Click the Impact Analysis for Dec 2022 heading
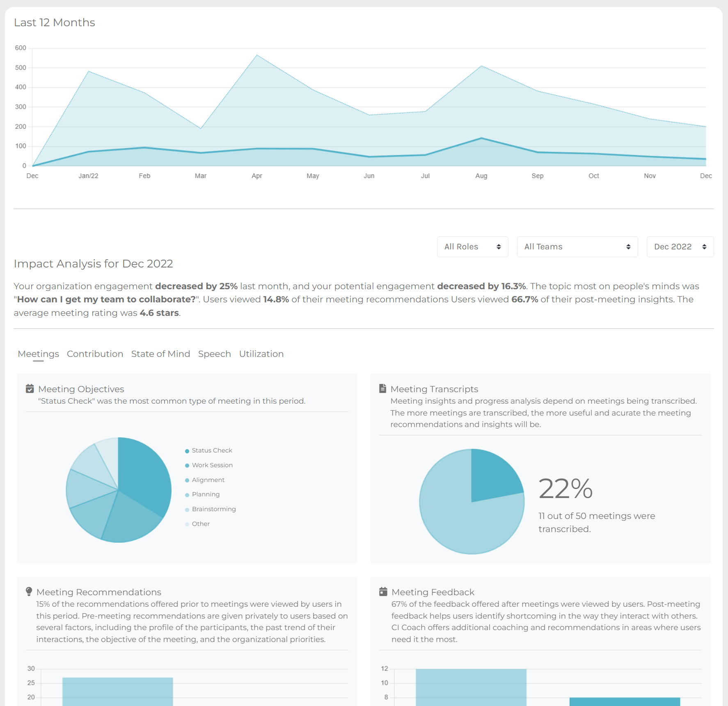728x706 pixels. (x=94, y=263)
